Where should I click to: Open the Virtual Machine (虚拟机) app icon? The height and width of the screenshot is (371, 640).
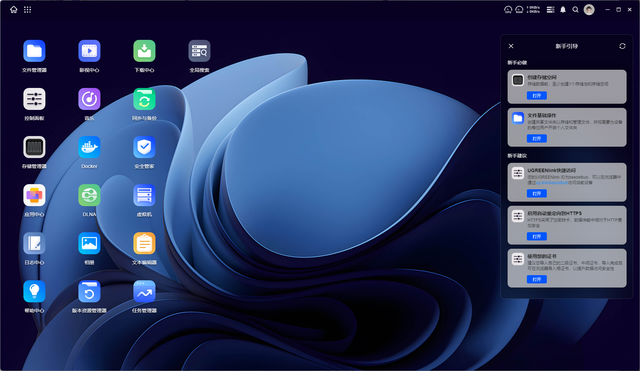pos(144,195)
